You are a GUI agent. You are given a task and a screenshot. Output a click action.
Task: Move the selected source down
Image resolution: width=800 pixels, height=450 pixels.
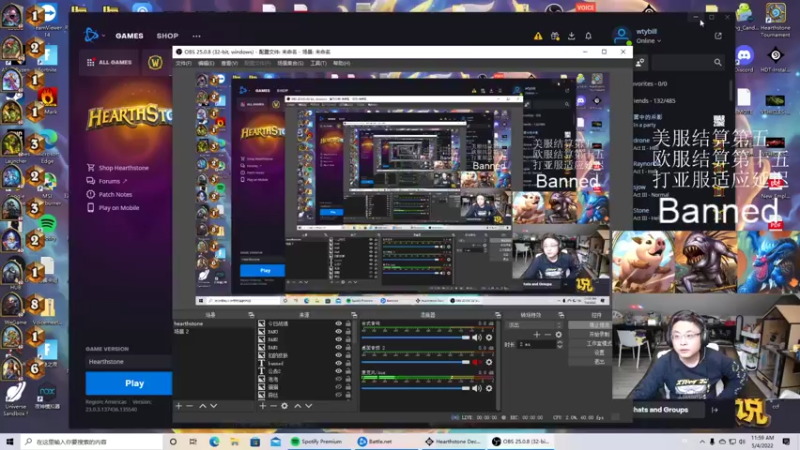(x=309, y=406)
